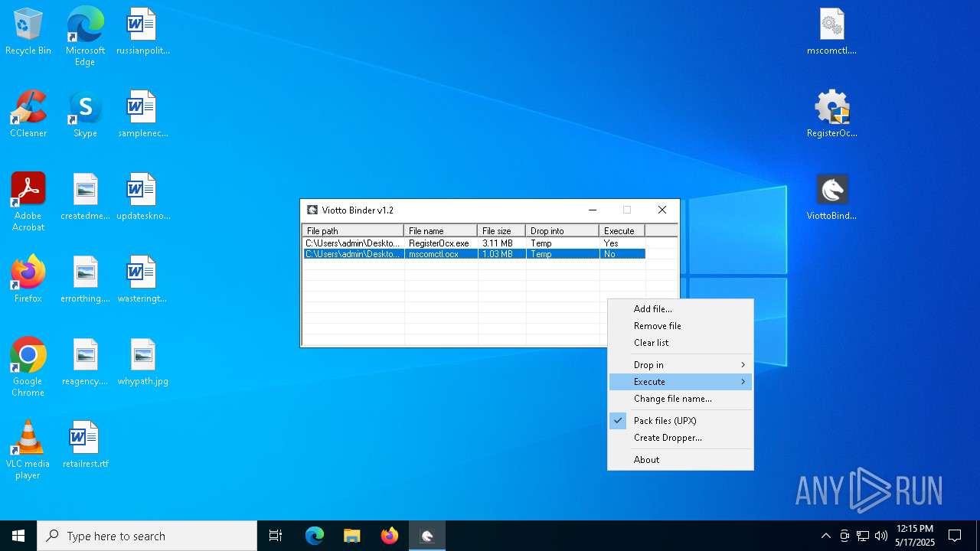The image size is (980, 551).
Task: Select the russianpolit Word document icon
Action: tap(142, 32)
